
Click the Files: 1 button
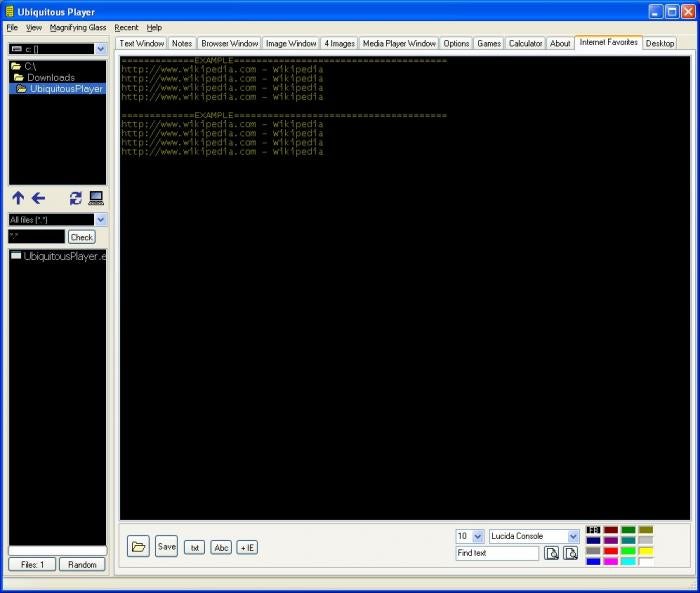[32, 564]
